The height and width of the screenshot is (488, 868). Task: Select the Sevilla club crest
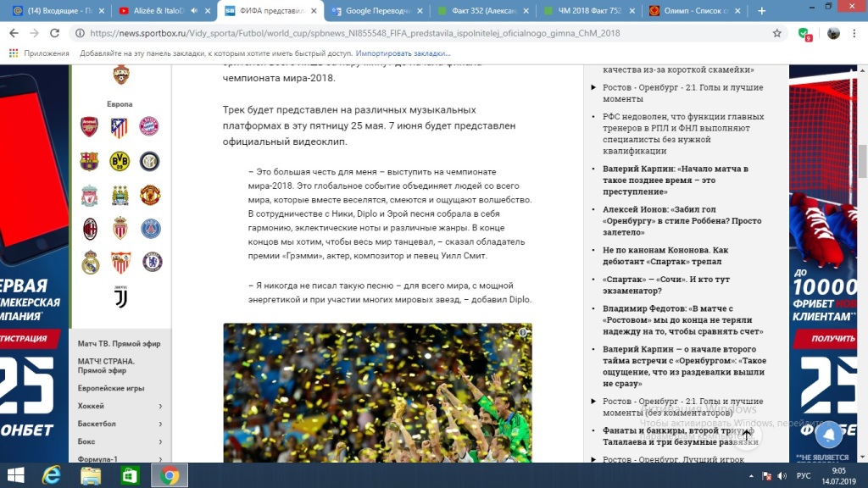tap(120, 263)
